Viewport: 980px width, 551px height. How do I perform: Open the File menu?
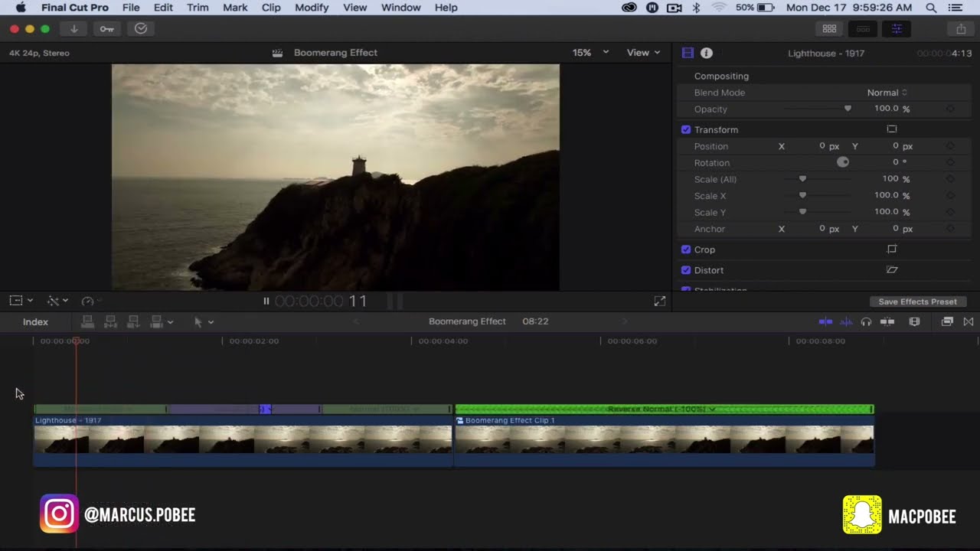click(x=131, y=8)
